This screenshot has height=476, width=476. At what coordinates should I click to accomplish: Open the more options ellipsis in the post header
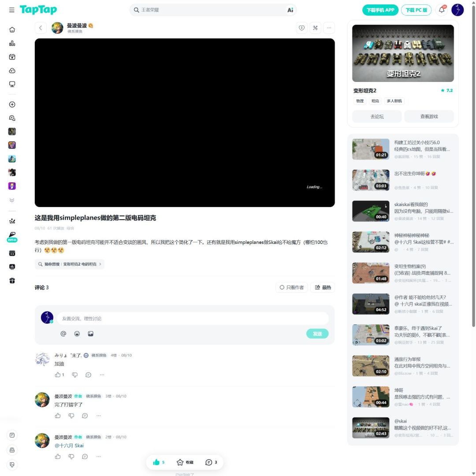329,28
